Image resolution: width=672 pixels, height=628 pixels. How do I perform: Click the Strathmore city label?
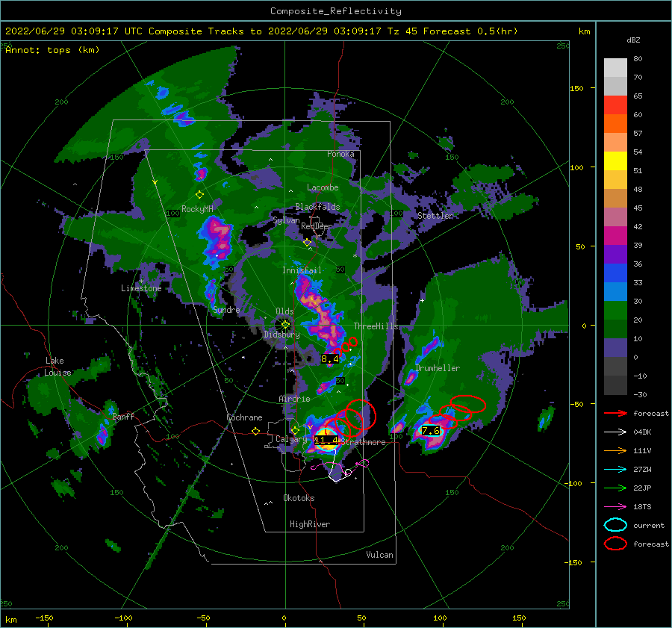pos(364,442)
